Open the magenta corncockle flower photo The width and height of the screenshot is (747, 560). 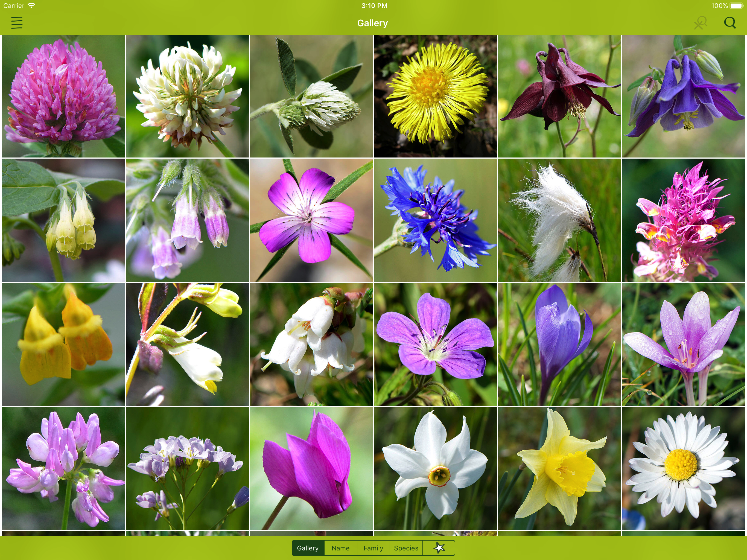point(311,220)
